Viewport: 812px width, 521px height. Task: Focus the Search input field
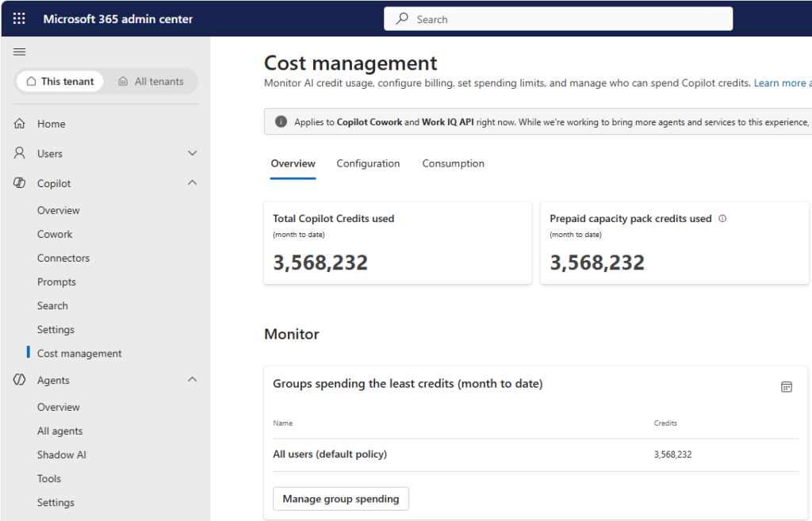tap(558, 19)
